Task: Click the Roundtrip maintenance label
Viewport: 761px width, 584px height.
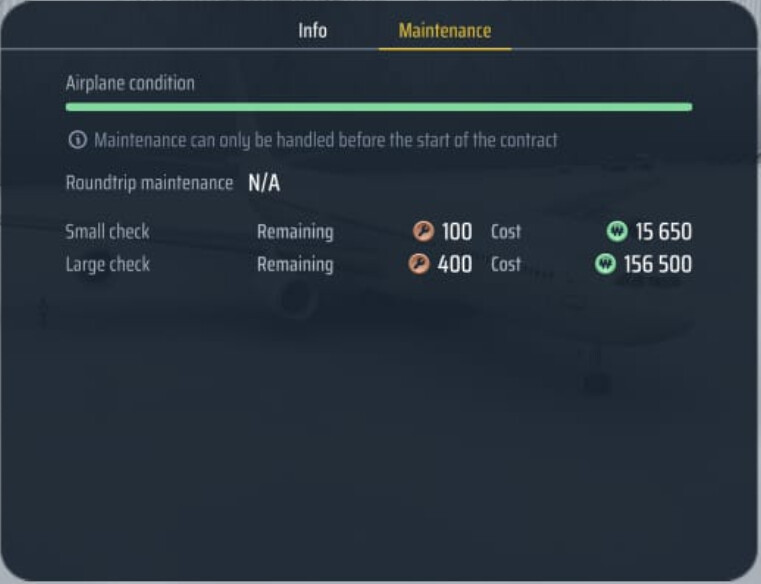Action: click(149, 183)
